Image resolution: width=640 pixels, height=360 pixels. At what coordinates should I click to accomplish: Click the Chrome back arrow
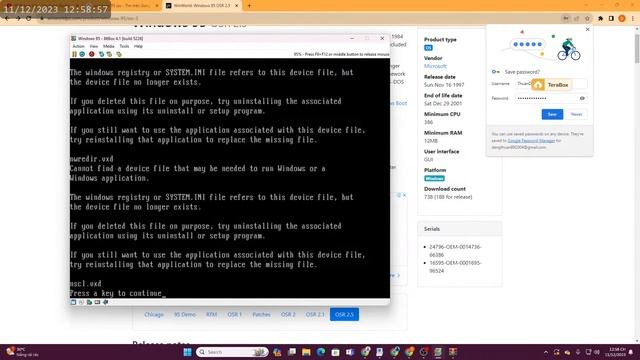[x=7, y=18]
